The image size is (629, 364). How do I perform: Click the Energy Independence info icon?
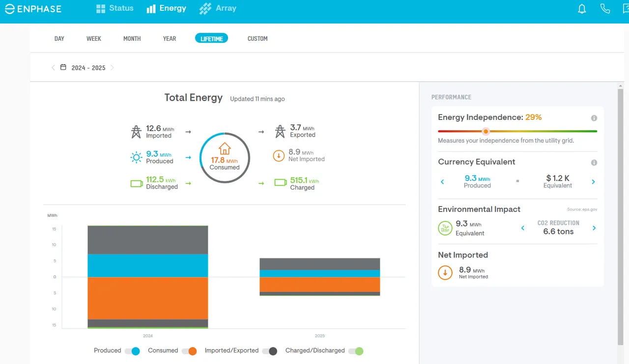(594, 118)
